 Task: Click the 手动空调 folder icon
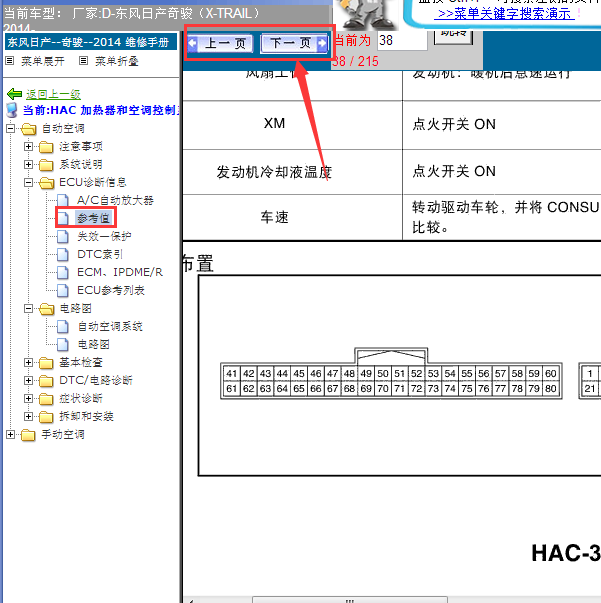28,435
